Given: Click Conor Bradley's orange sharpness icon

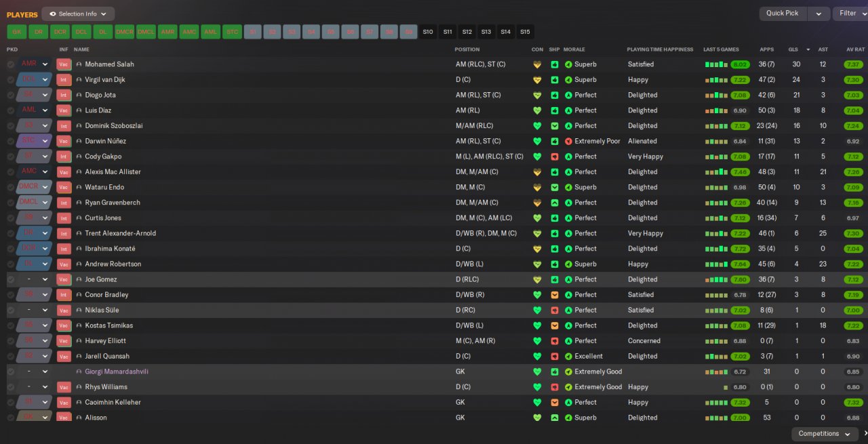Looking at the screenshot, I should click(x=554, y=295).
